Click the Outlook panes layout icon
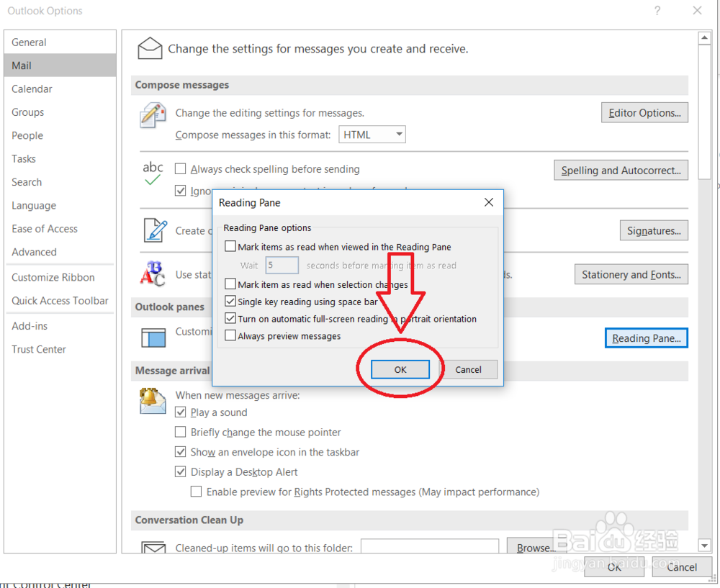The height and width of the screenshot is (588, 720). pos(153,338)
